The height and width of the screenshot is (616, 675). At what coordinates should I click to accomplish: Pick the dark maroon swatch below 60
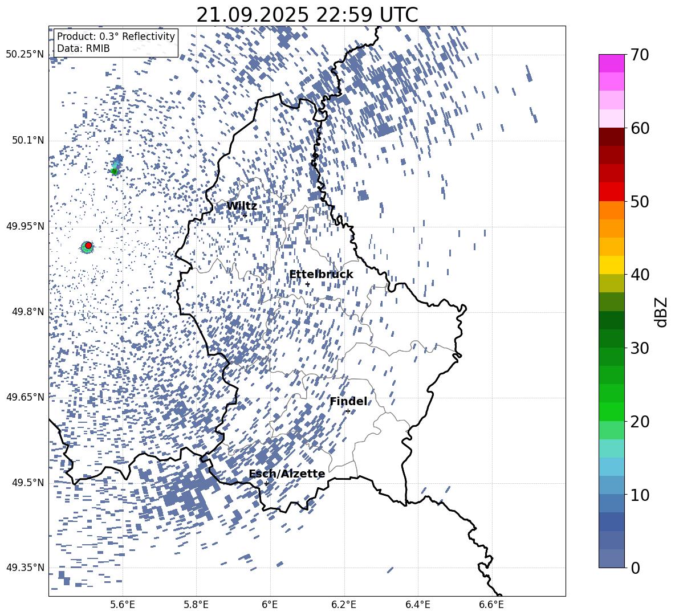point(611,137)
